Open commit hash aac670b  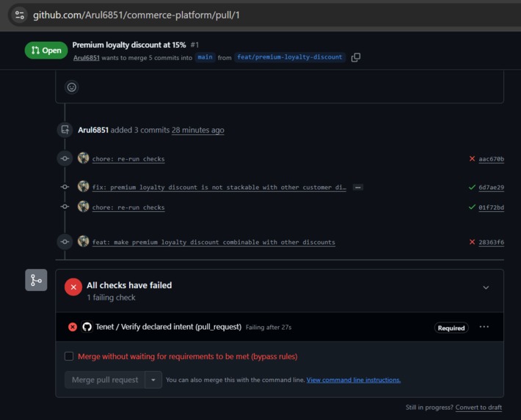click(x=491, y=159)
